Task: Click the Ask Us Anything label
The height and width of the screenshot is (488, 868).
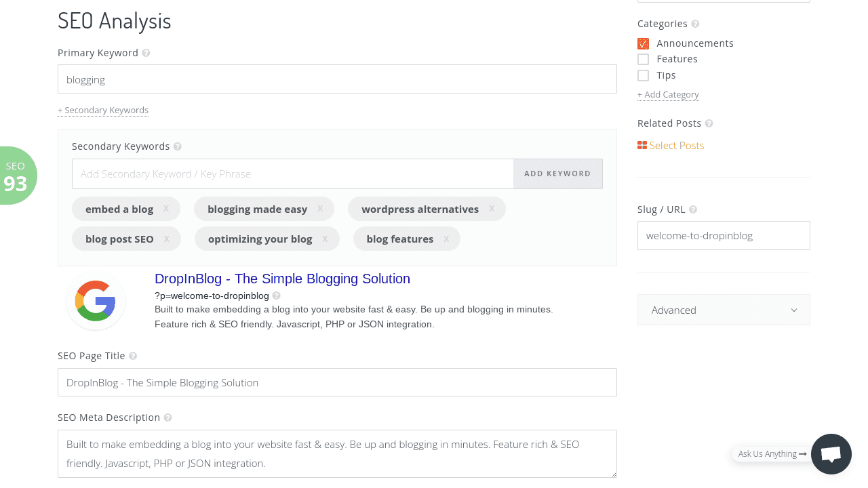Action: (x=772, y=454)
